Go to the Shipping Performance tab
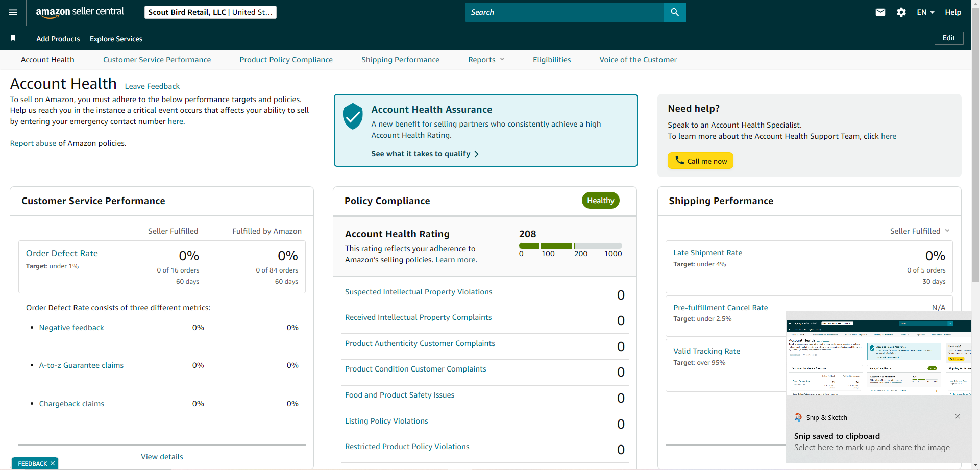 coord(400,60)
